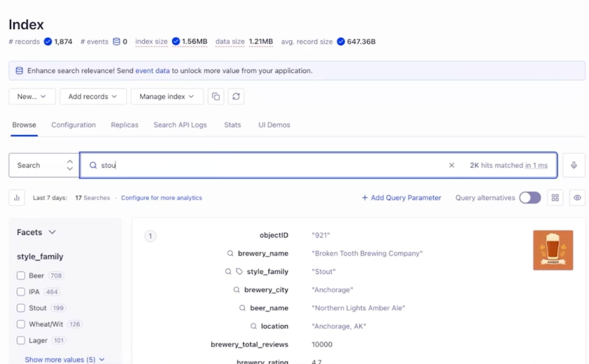Toggle the Query alternatives switch
The height and width of the screenshot is (364, 589).
point(529,198)
